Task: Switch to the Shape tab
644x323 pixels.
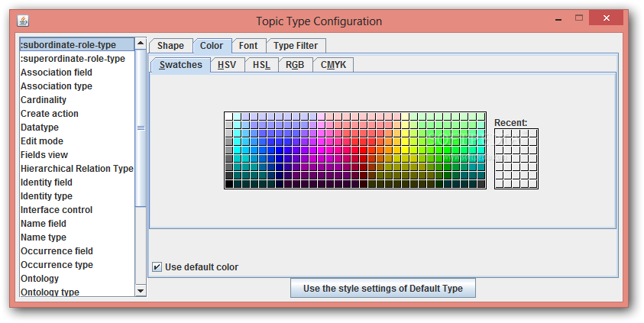Action: [x=170, y=46]
